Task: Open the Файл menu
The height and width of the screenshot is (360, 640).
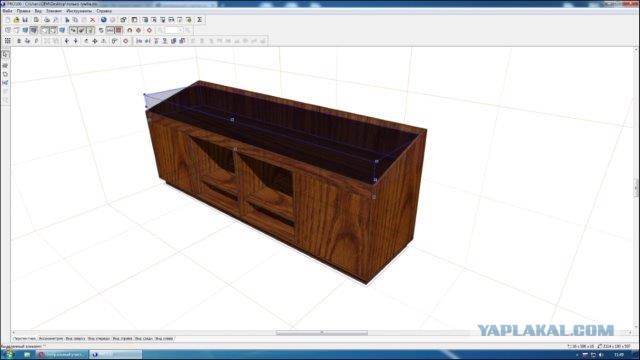Action: (7, 11)
